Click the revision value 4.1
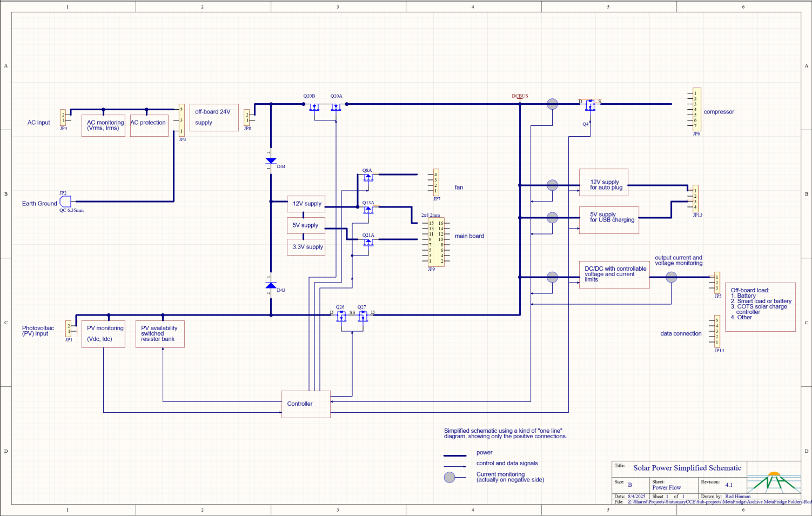Viewport: 812px width, 516px height. [729, 485]
